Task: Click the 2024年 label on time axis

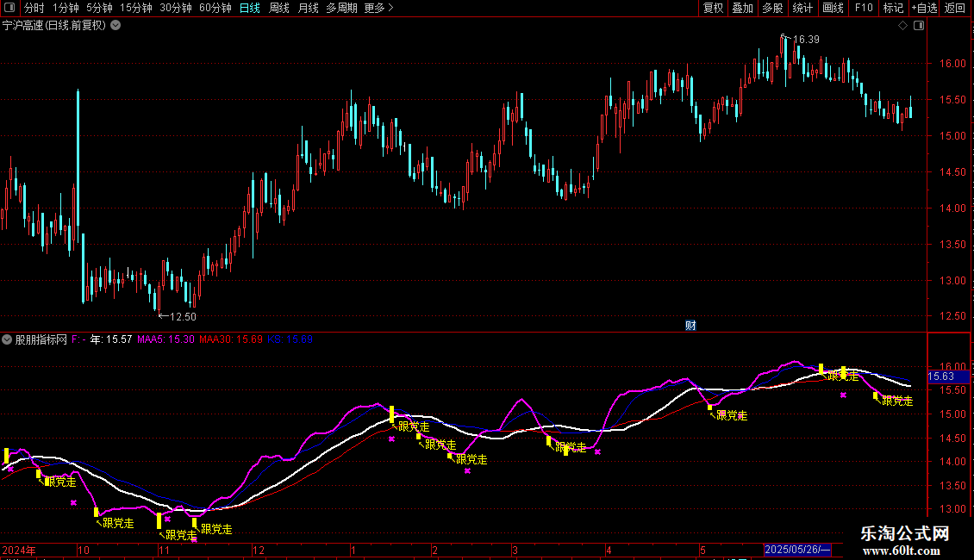Action: 19,550
